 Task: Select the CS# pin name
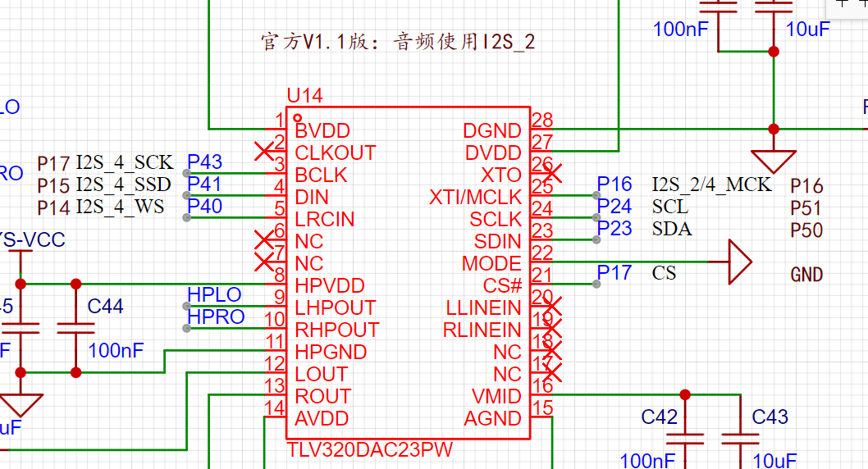[502, 285]
